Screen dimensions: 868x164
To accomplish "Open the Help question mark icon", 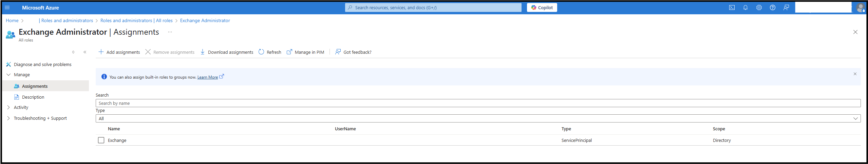I will point(773,7).
